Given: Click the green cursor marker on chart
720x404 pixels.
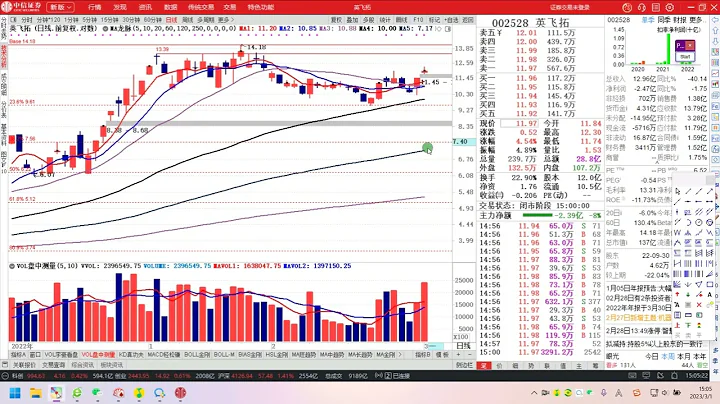Looking at the screenshot, I should [x=428, y=148].
